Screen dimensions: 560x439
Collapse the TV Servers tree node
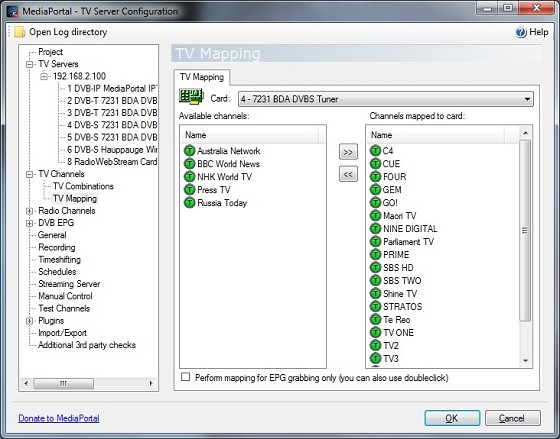30,65
